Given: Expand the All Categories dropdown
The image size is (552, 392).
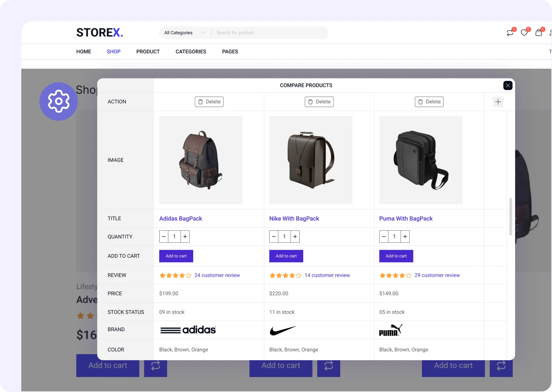Looking at the screenshot, I should [x=185, y=33].
